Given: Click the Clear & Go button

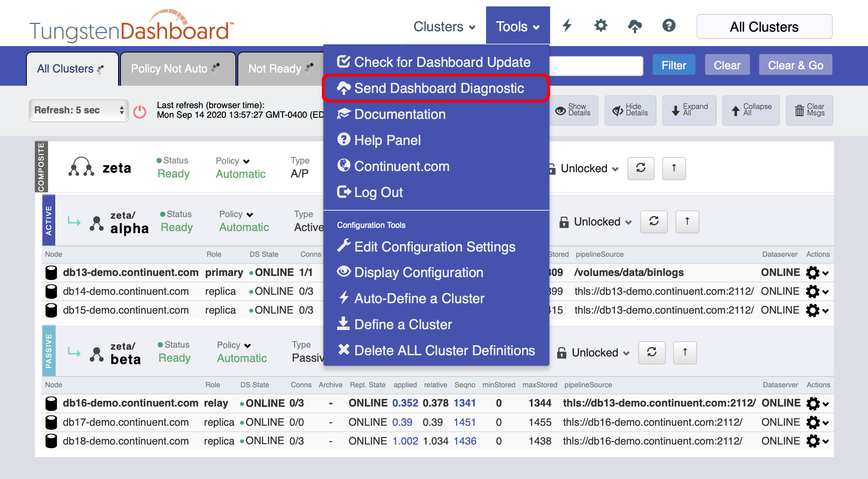Looking at the screenshot, I should point(796,65).
